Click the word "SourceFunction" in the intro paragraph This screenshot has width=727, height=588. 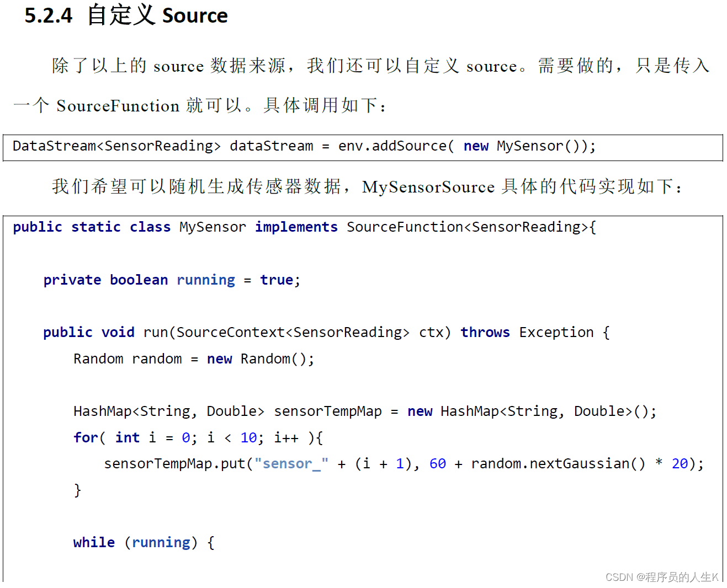pos(118,105)
